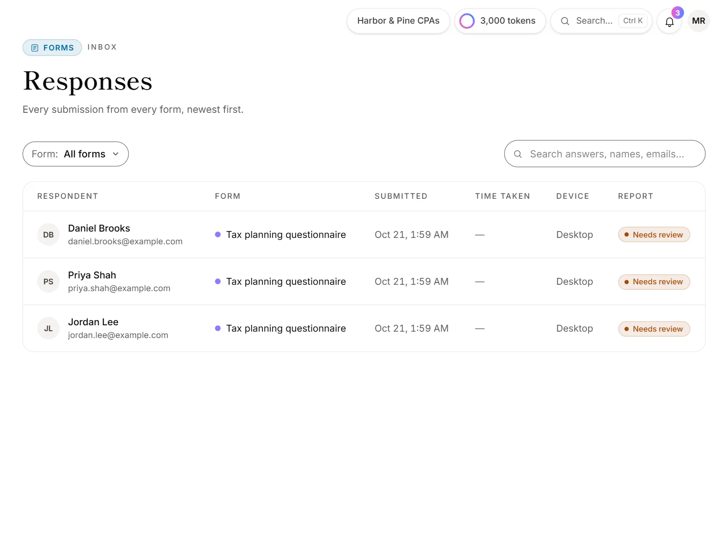Screen dimensions: 728x560
Task: Click the token ring icon
Action: [467, 21]
